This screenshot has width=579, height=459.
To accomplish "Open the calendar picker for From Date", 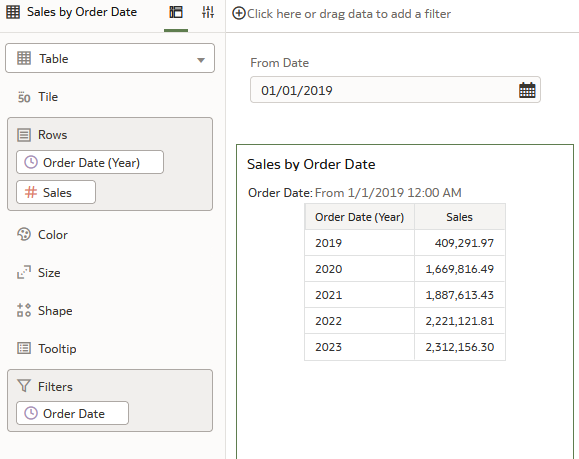I will click(527, 90).
